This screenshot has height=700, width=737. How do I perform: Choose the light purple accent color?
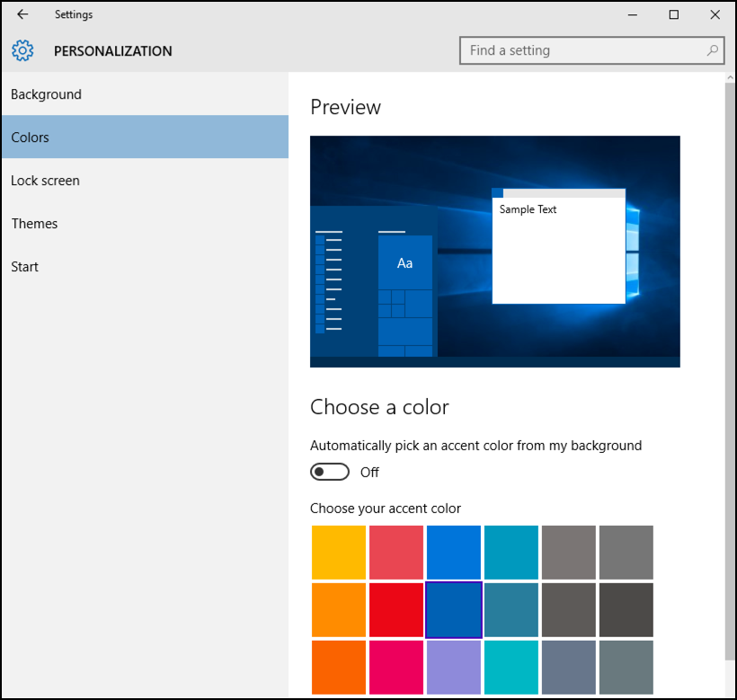[453, 667]
